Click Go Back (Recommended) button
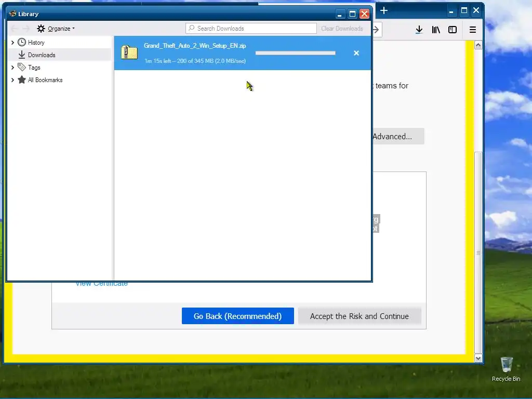This screenshot has height=399, width=532. [237, 316]
